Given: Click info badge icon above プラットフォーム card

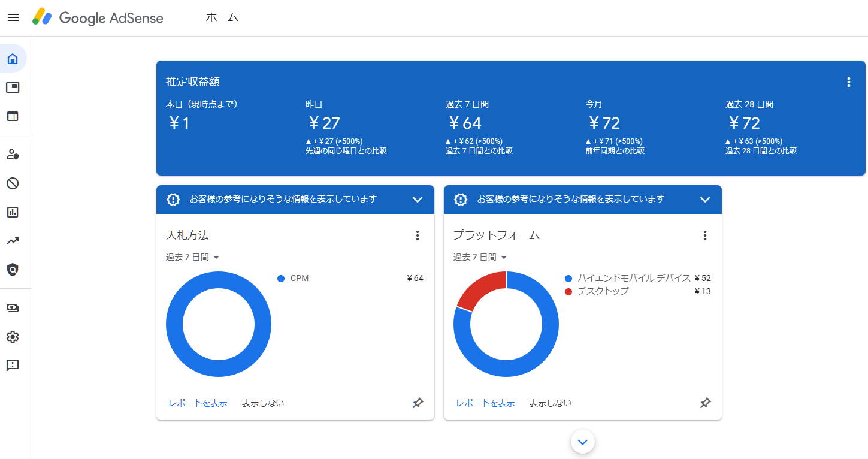Looking at the screenshot, I should pos(461,200).
